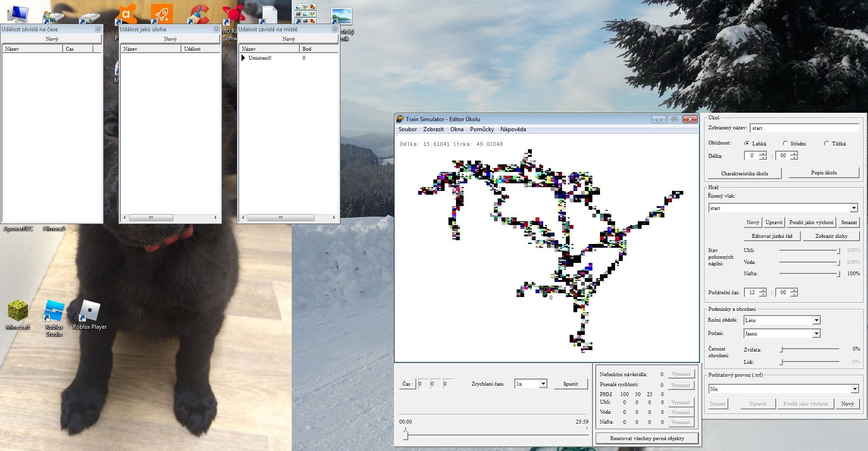Open the Minecraft desktop icon

[x=18, y=312]
